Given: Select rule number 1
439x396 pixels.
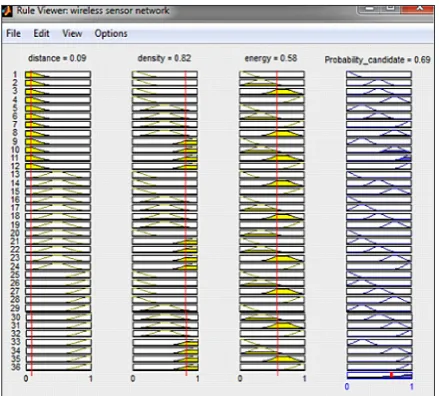Looking at the screenshot, I should pyautogui.click(x=15, y=74).
